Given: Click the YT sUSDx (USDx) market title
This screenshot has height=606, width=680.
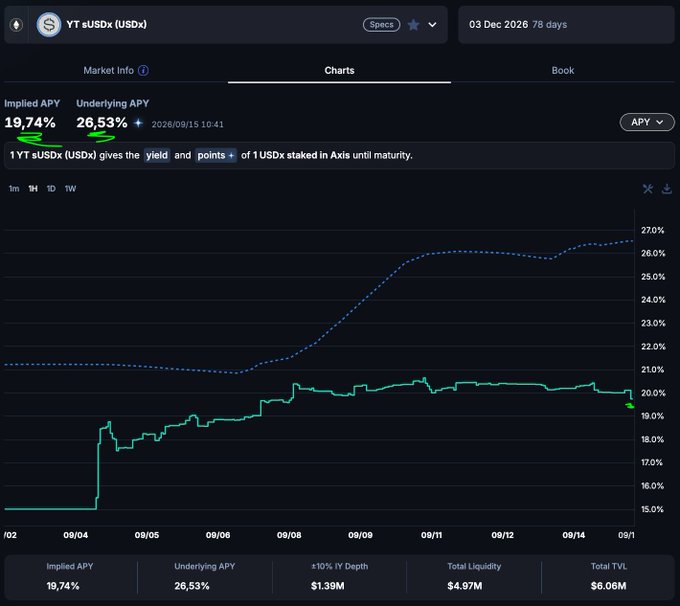Looking at the screenshot, I should click(x=107, y=24).
